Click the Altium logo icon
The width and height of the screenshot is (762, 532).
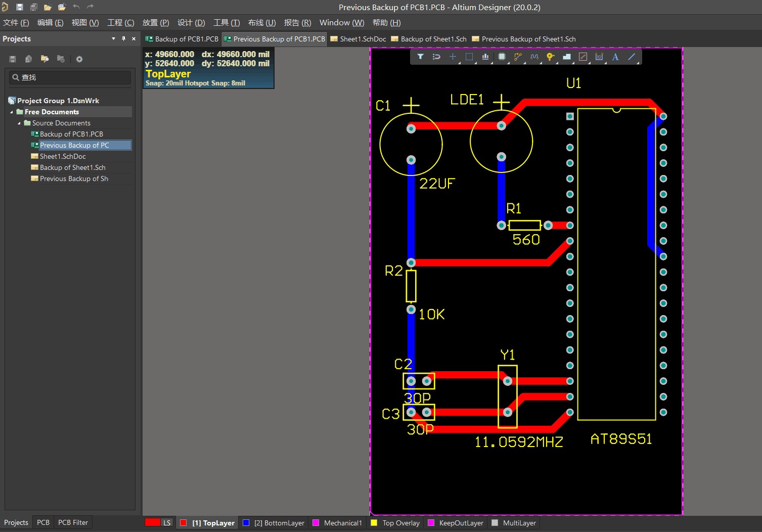[x=5, y=7]
